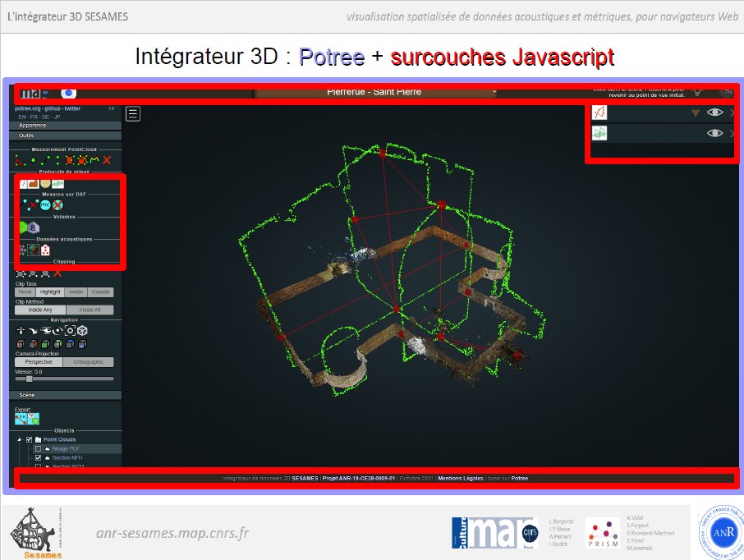Choose Inside All clip method
The height and width of the screenshot is (560, 744).
(x=90, y=310)
